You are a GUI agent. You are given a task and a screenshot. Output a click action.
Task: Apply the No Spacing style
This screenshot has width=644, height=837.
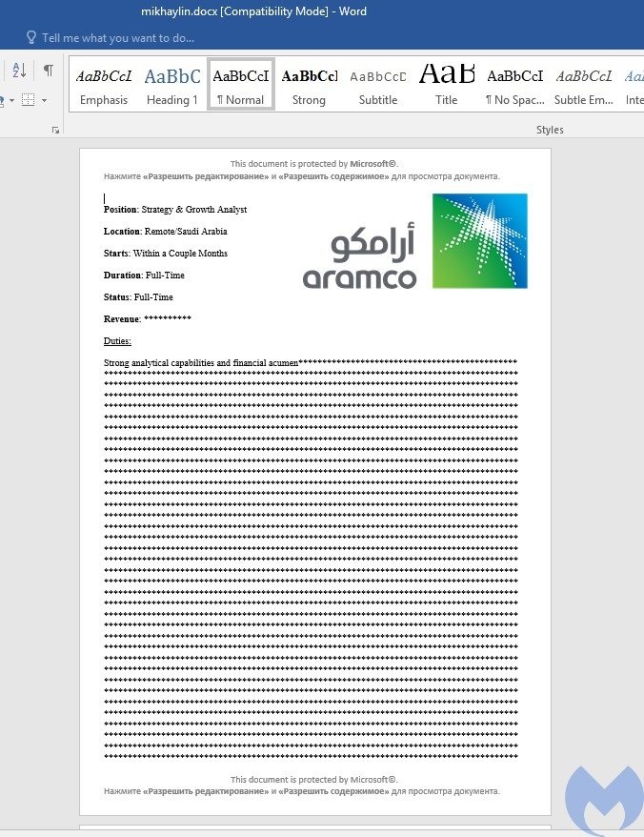pyautogui.click(x=514, y=85)
